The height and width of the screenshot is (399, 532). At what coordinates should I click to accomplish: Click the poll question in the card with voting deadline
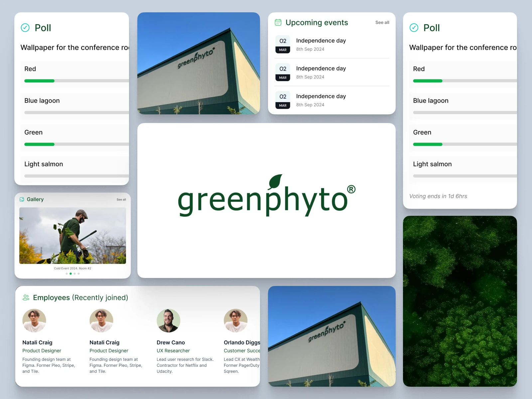click(463, 48)
